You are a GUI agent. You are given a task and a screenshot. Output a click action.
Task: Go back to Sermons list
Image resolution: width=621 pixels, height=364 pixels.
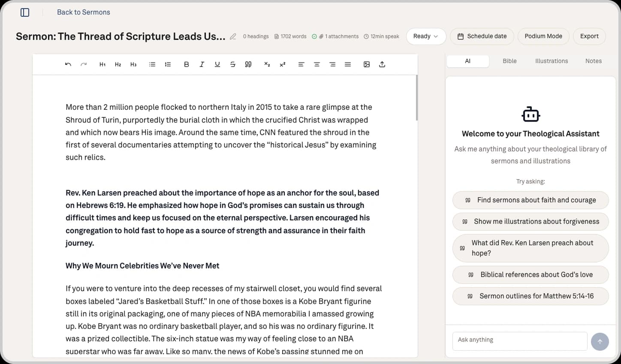pos(84,12)
